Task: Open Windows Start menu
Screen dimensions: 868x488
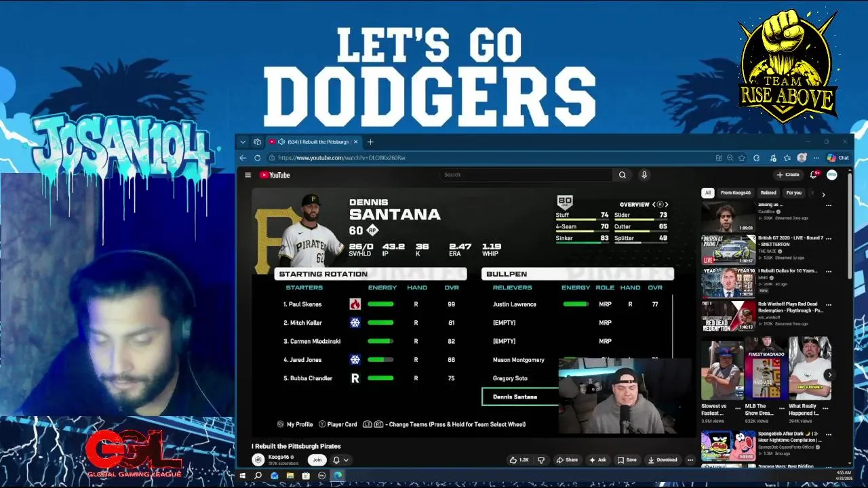Action: (x=242, y=476)
